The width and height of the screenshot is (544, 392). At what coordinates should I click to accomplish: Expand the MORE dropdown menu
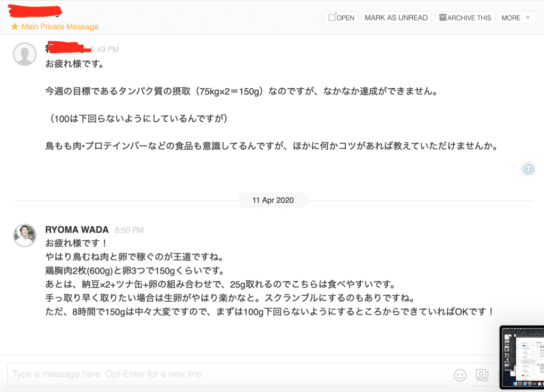(x=516, y=18)
